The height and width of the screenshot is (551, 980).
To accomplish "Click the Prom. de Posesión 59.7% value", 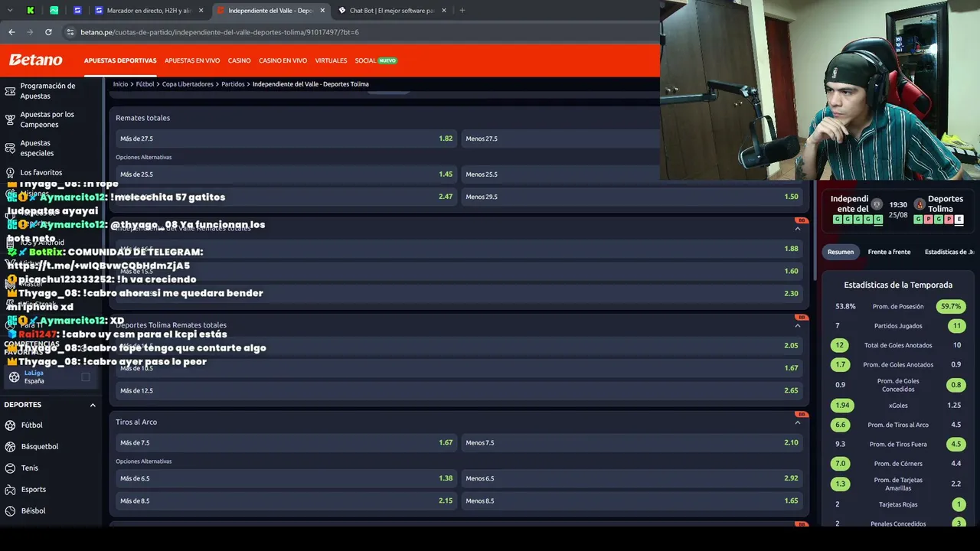I will point(950,306).
